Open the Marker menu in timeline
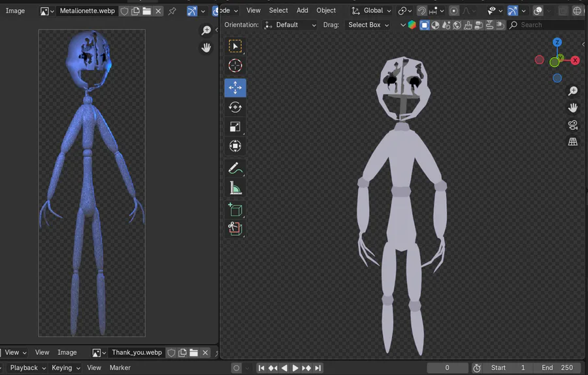Viewport: 588px width, 375px height. [x=120, y=368]
